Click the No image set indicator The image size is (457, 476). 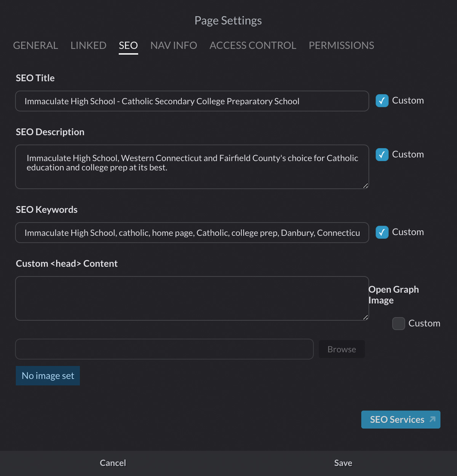[48, 376]
